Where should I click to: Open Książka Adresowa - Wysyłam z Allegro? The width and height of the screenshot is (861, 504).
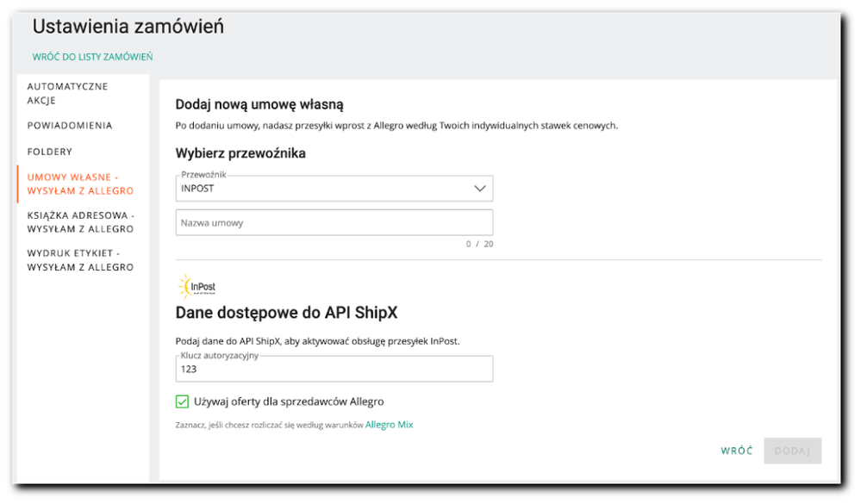(80, 222)
